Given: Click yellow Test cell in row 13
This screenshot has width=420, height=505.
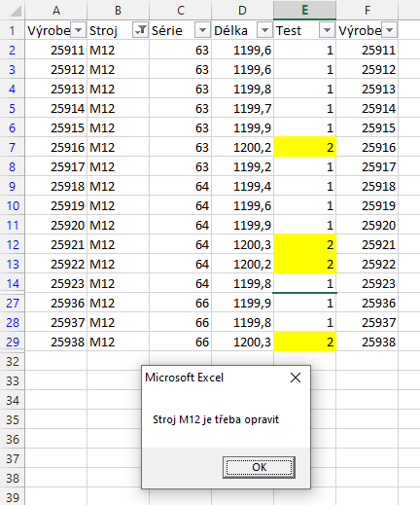Looking at the screenshot, I should [304, 264].
